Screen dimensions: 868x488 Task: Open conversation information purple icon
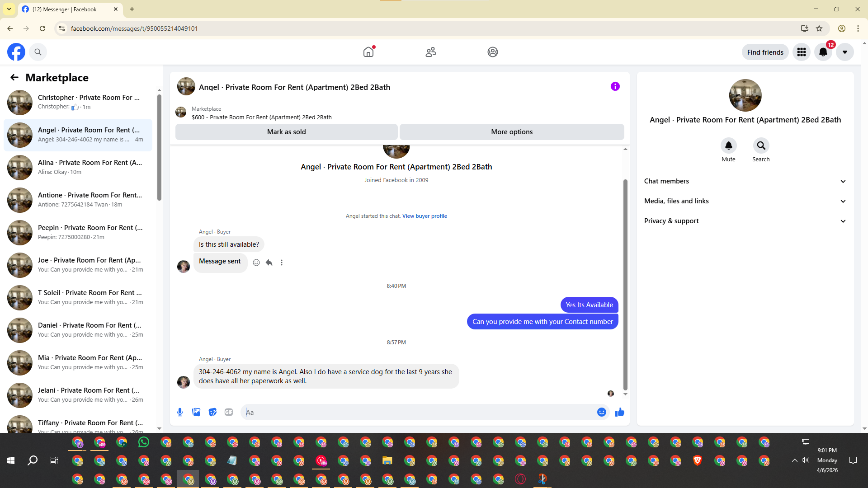(x=615, y=86)
